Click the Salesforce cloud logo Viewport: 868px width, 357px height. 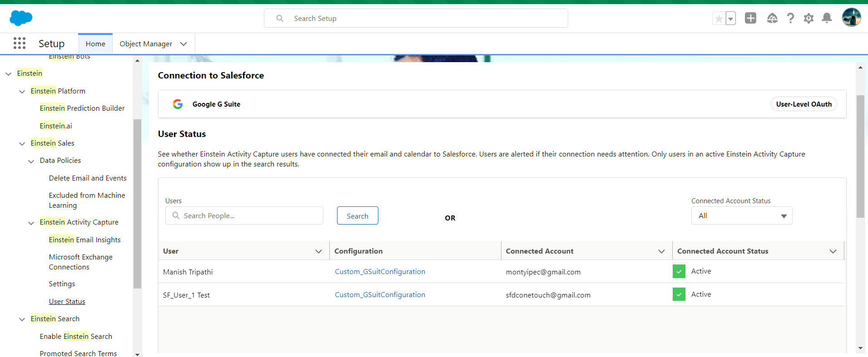point(21,18)
